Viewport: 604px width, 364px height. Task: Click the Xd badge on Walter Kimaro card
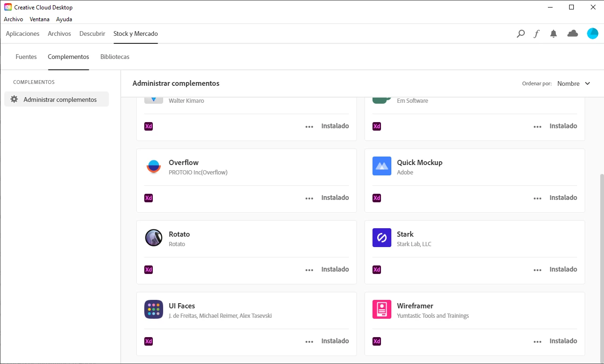[149, 126]
